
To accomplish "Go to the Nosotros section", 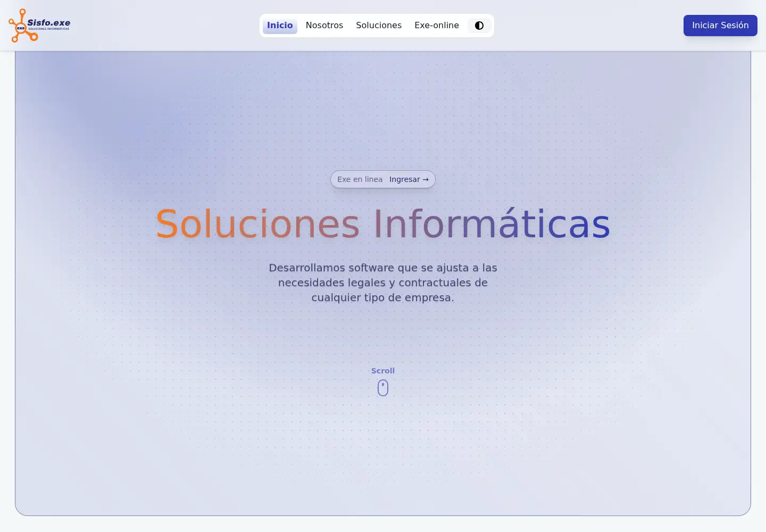I will tap(324, 26).
